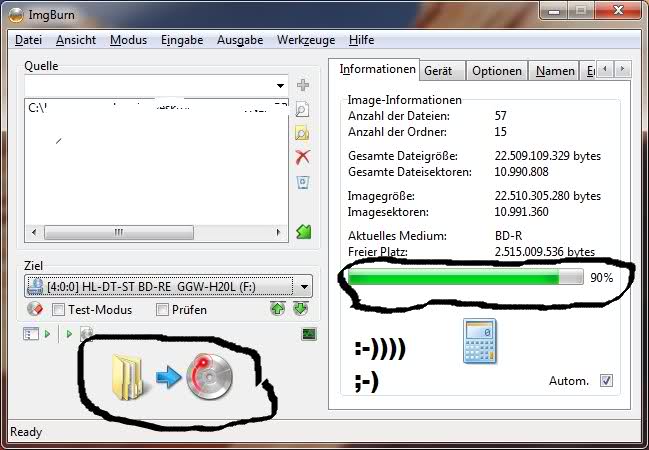The width and height of the screenshot is (649, 450).
Task: Click the green advanced arrow icon beside source list
Action: (x=303, y=232)
